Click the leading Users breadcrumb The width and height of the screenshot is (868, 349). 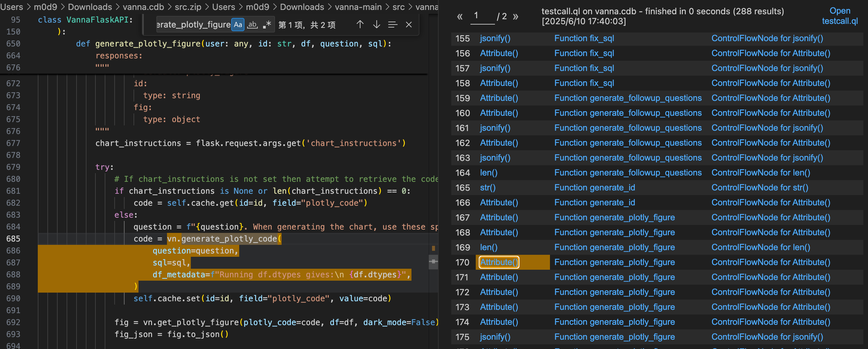[12, 7]
